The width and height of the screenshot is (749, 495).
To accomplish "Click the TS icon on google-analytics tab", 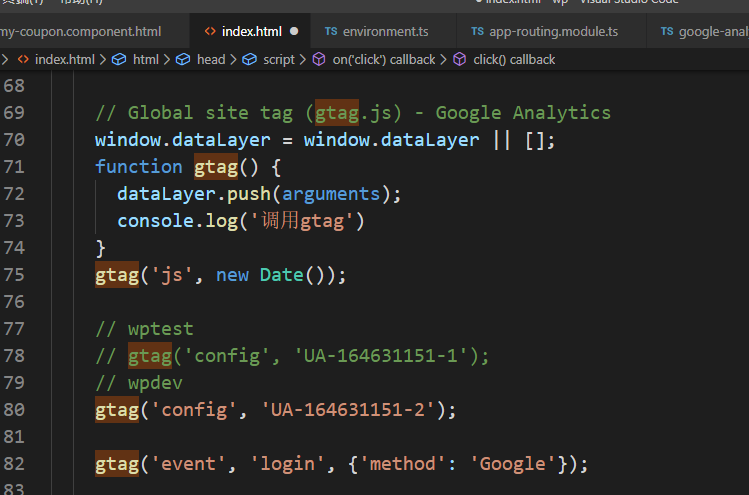I will [x=667, y=32].
